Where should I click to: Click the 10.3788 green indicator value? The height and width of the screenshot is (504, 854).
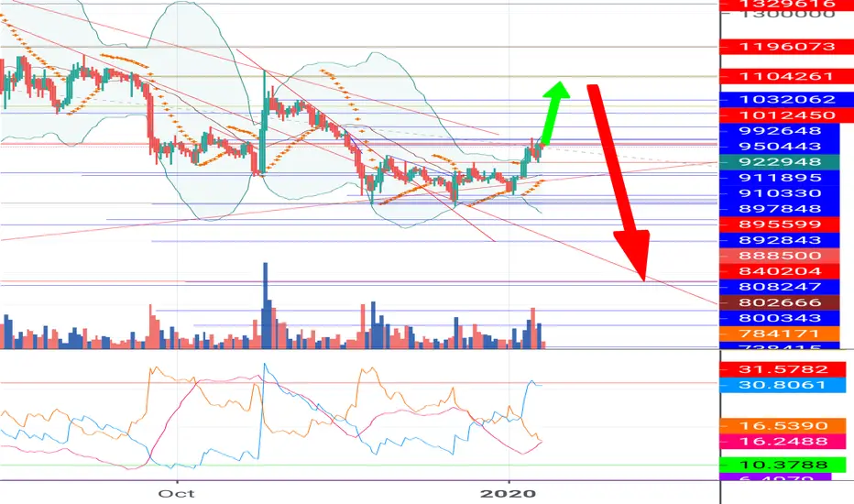click(x=783, y=465)
